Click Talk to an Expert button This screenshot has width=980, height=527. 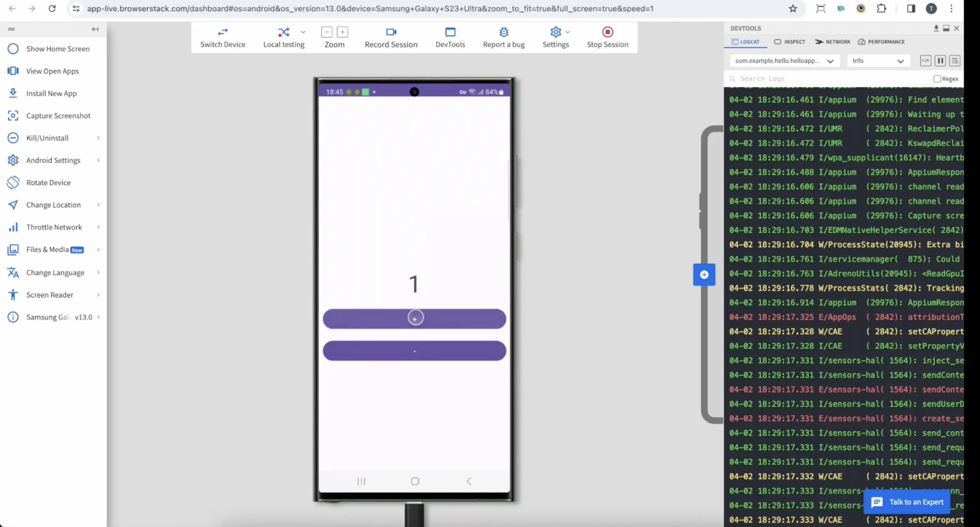click(x=907, y=502)
